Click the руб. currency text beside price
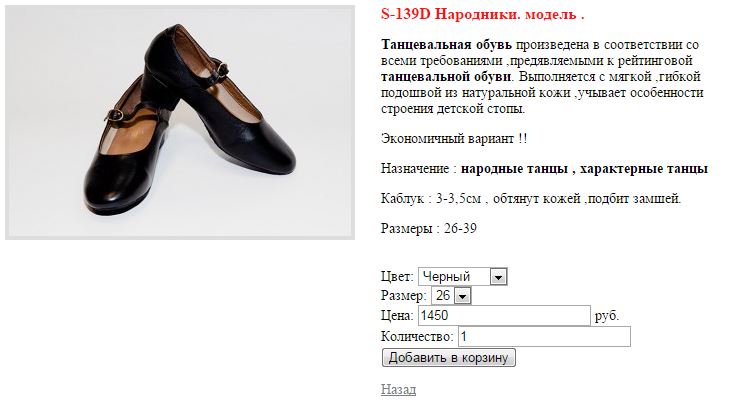The image size is (733, 411). pyautogui.click(x=607, y=316)
